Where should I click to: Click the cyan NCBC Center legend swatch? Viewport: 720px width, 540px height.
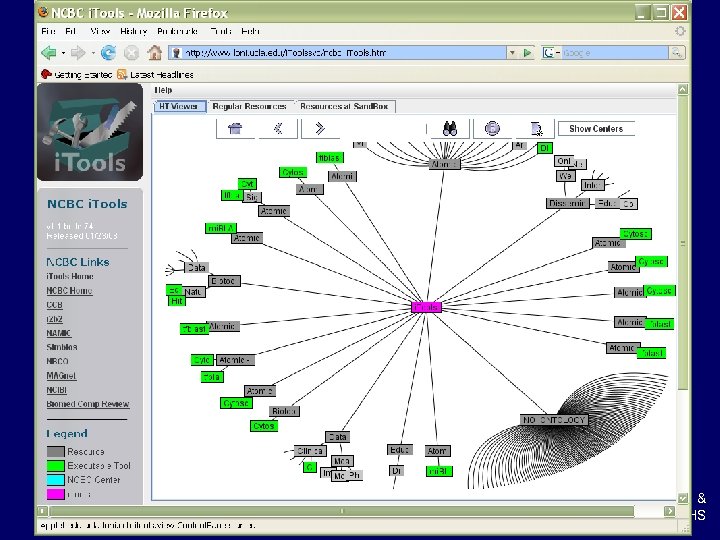56,480
